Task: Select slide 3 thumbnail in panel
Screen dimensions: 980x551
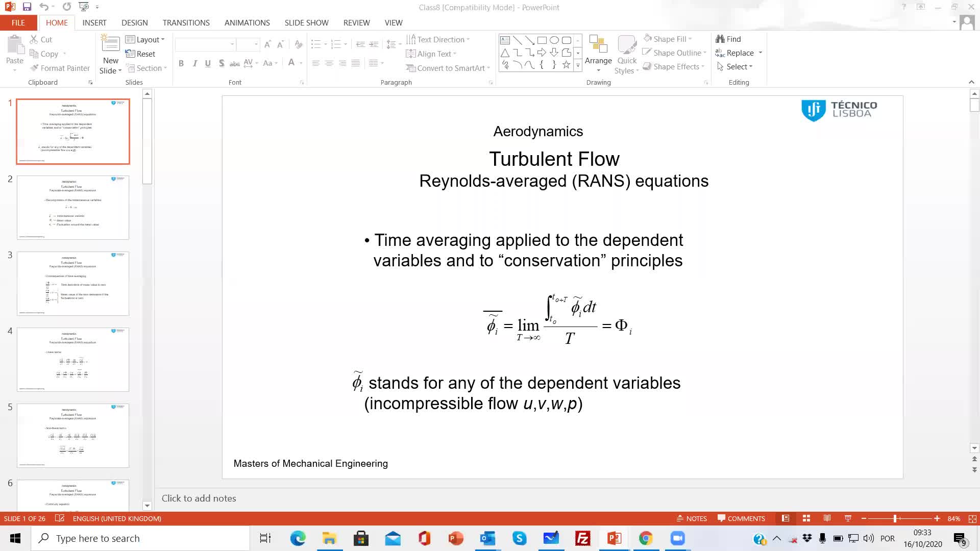Action: [73, 283]
